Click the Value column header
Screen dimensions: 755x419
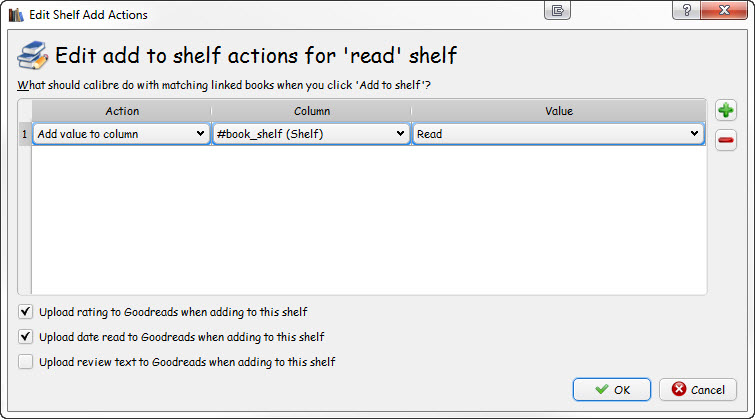558,111
